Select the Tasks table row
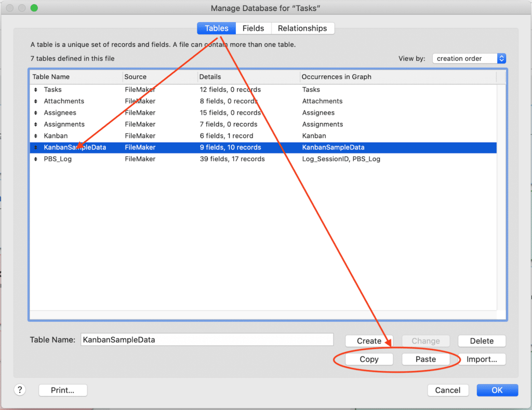Screen dimensions: 532x410 pyautogui.click(x=263, y=90)
